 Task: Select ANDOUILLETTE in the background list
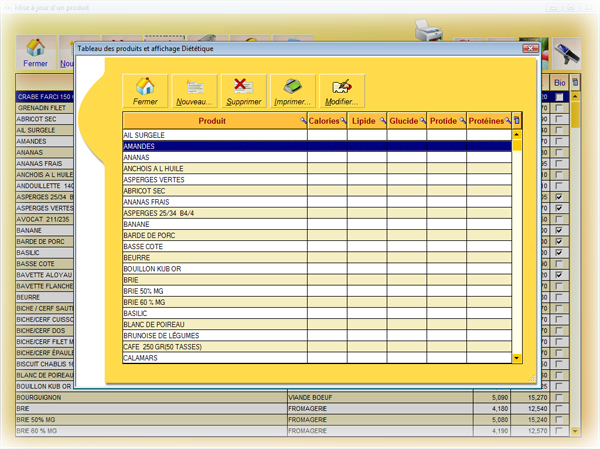click(44, 186)
